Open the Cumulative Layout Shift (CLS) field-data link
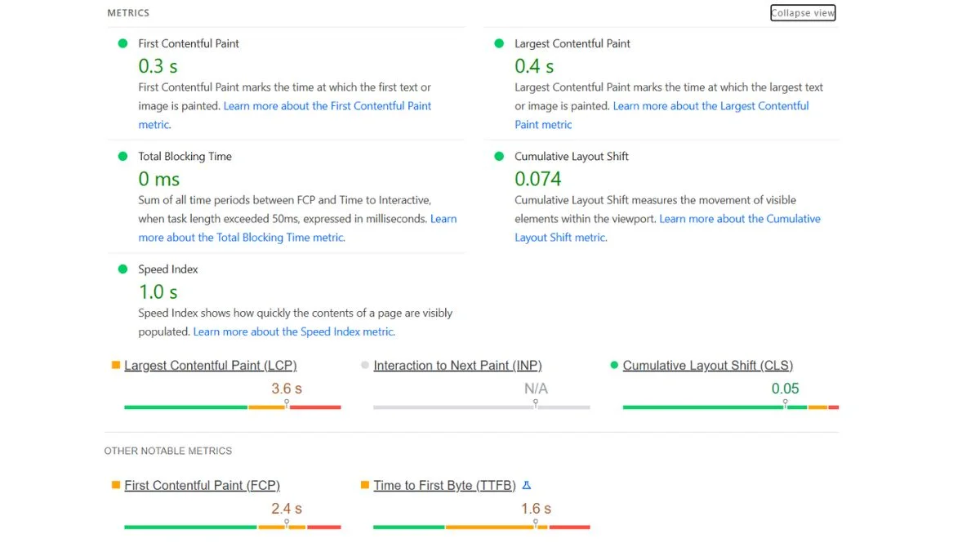Viewport: 980px width, 547px height. (708, 366)
